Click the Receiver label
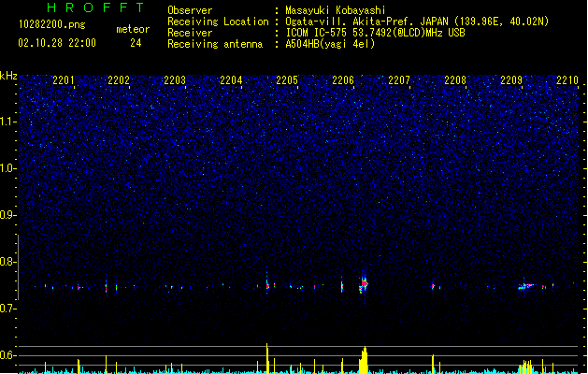This screenshot has height=374, width=588. click(x=190, y=33)
